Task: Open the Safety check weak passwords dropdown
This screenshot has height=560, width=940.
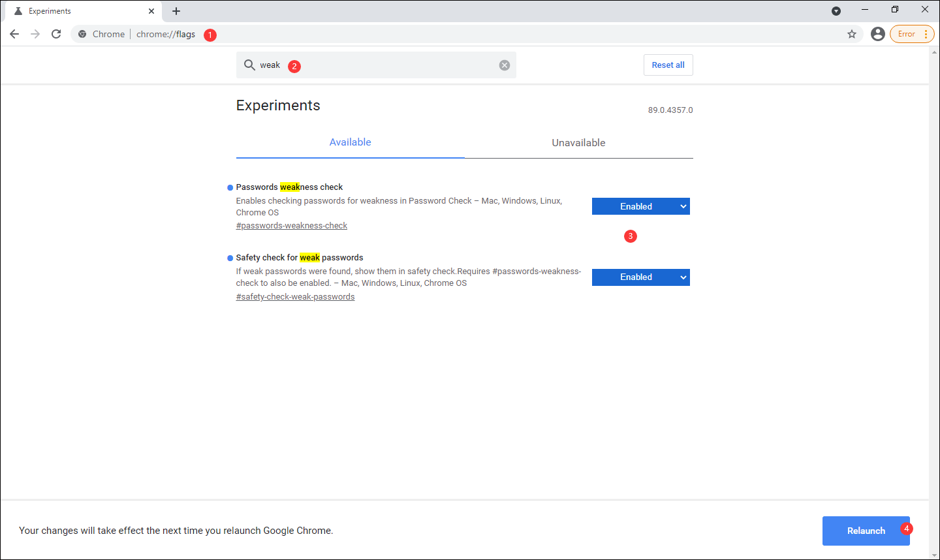Action: click(640, 277)
